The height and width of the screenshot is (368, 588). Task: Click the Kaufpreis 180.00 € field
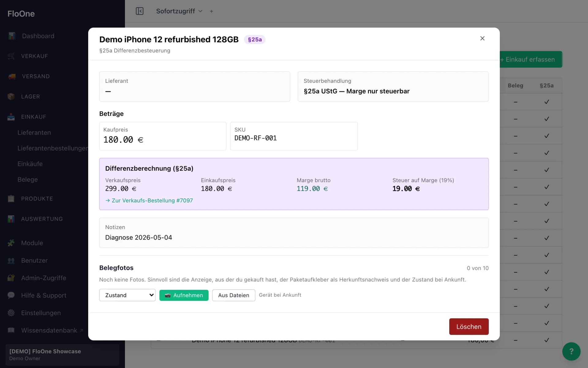pyautogui.click(x=163, y=136)
